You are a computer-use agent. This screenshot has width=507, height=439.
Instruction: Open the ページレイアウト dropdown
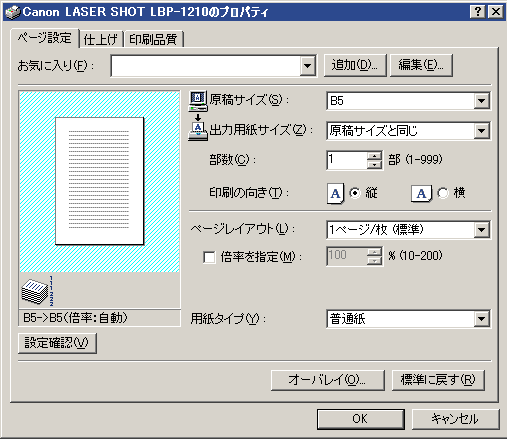(x=481, y=229)
